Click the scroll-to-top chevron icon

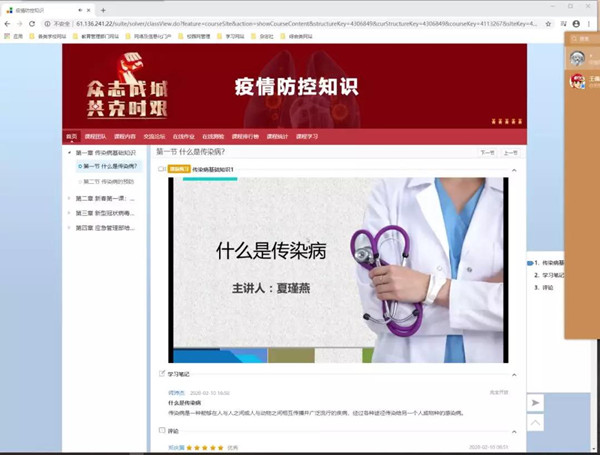tap(536, 423)
